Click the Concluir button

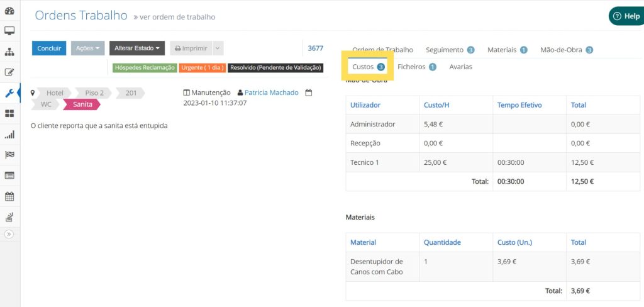point(49,48)
